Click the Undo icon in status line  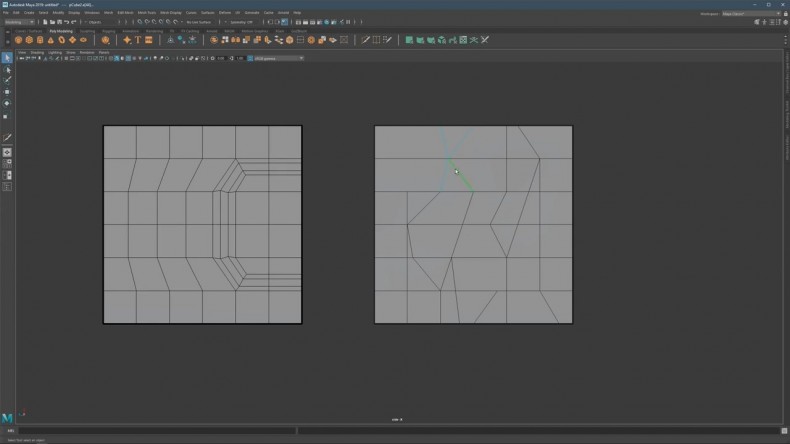click(x=67, y=22)
